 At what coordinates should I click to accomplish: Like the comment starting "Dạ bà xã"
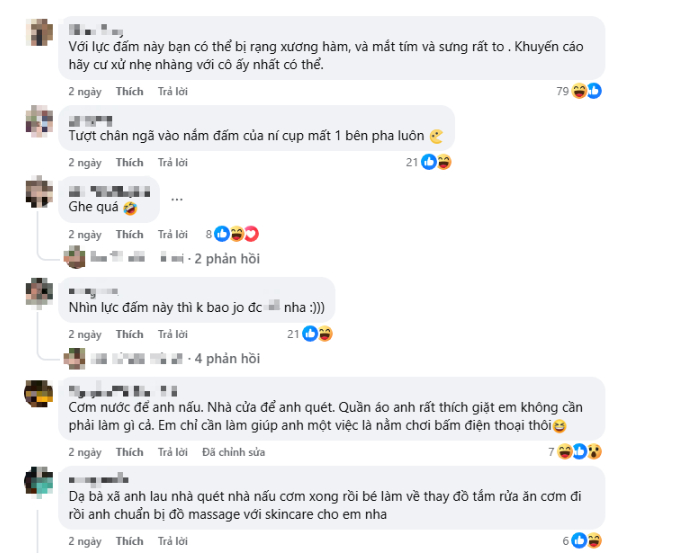129,541
